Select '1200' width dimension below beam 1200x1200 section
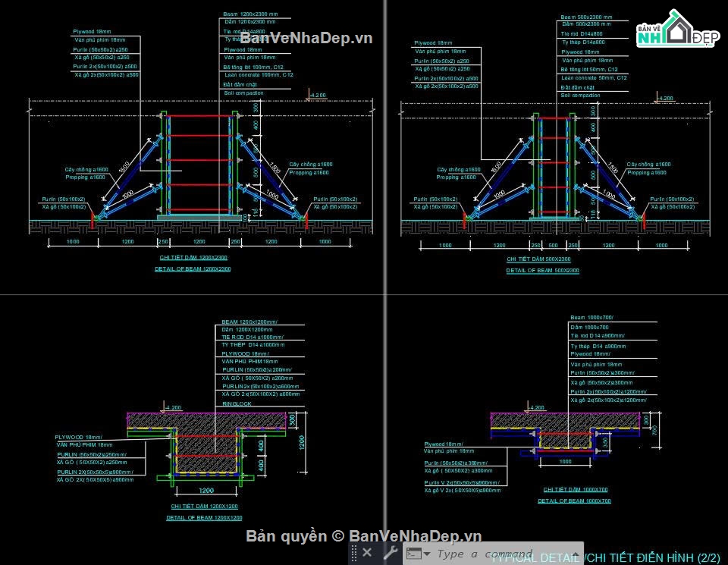The image size is (728, 565). 206,490
